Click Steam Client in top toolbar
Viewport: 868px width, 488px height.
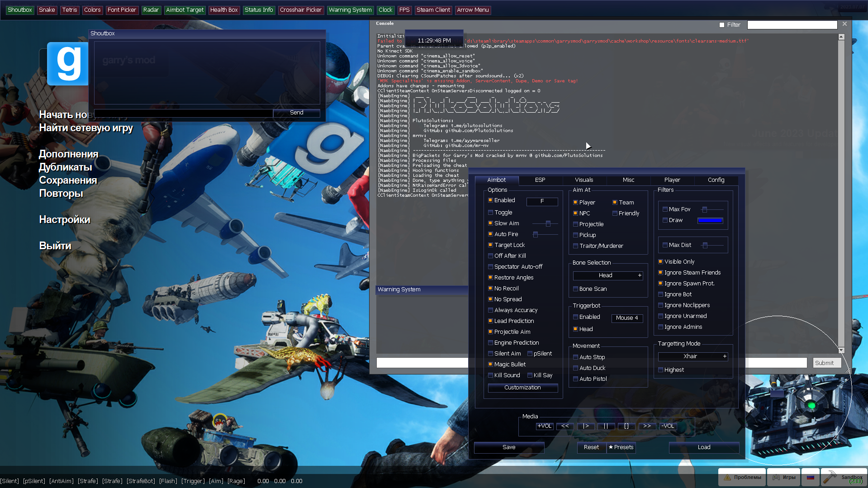pos(433,9)
